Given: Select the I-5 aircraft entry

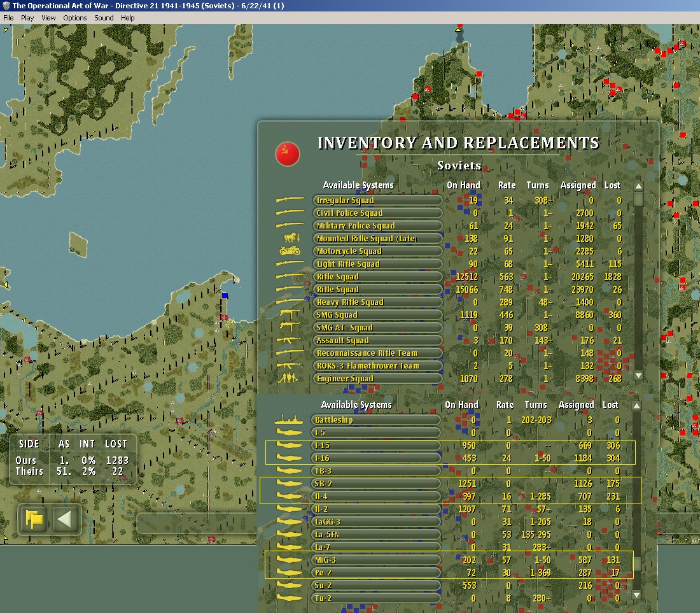Looking at the screenshot, I should point(376,433).
